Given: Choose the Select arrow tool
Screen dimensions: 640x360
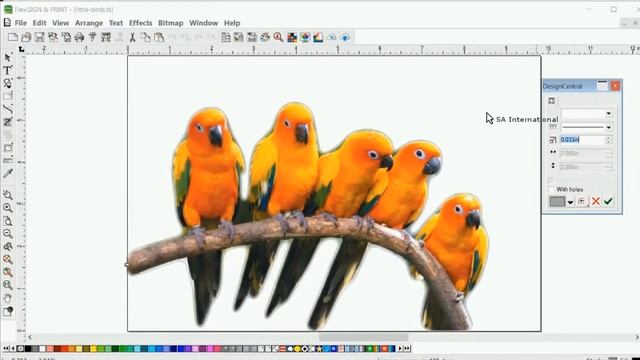Looking at the screenshot, I should [x=8, y=58].
